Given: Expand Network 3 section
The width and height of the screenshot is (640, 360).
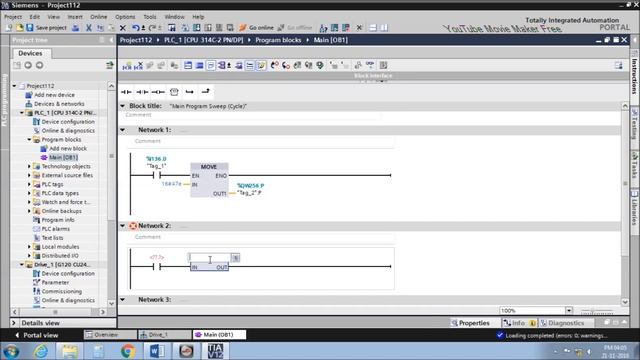Looking at the screenshot, I should pos(122,300).
